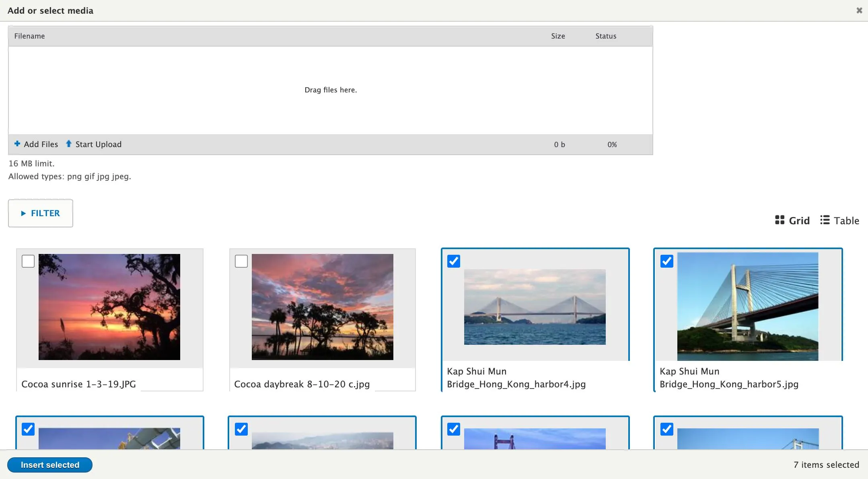
Task: Close the Add or select media dialog
Action: pos(859,10)
